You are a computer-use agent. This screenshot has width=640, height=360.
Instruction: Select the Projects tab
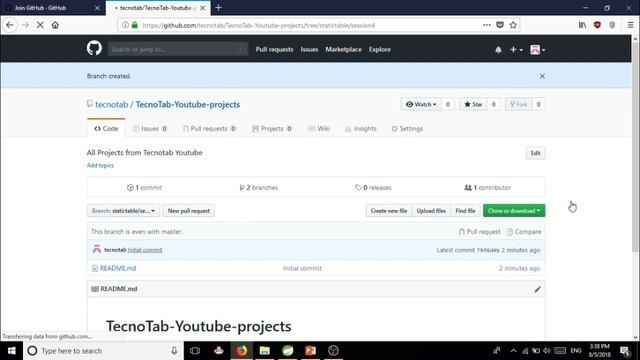click(272, 129)
